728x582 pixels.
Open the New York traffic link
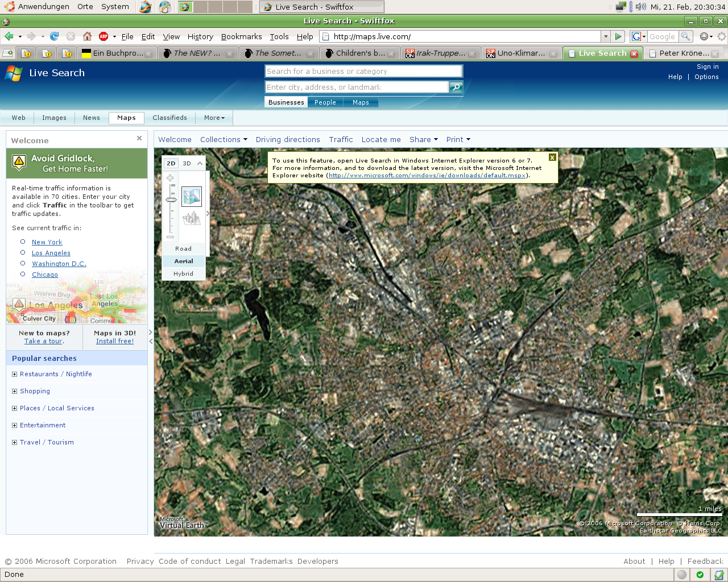click(x=47, y=242)
